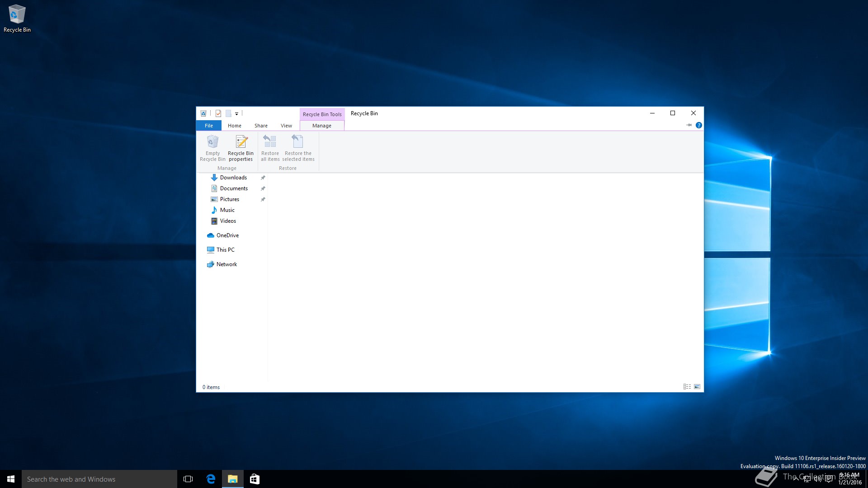Open the File menu tab
868x488 pixels.
[208, 126]
